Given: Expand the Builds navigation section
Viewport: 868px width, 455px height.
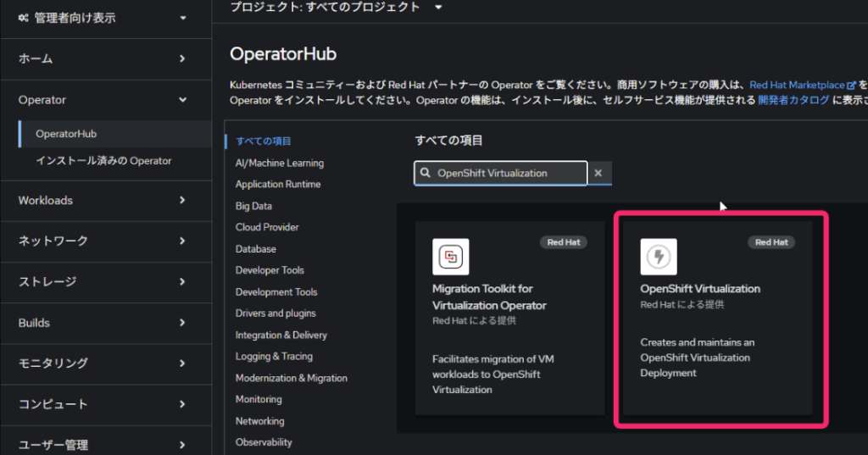Looking at the screenshot, I should pyautogui.click(x=106, y=323).
